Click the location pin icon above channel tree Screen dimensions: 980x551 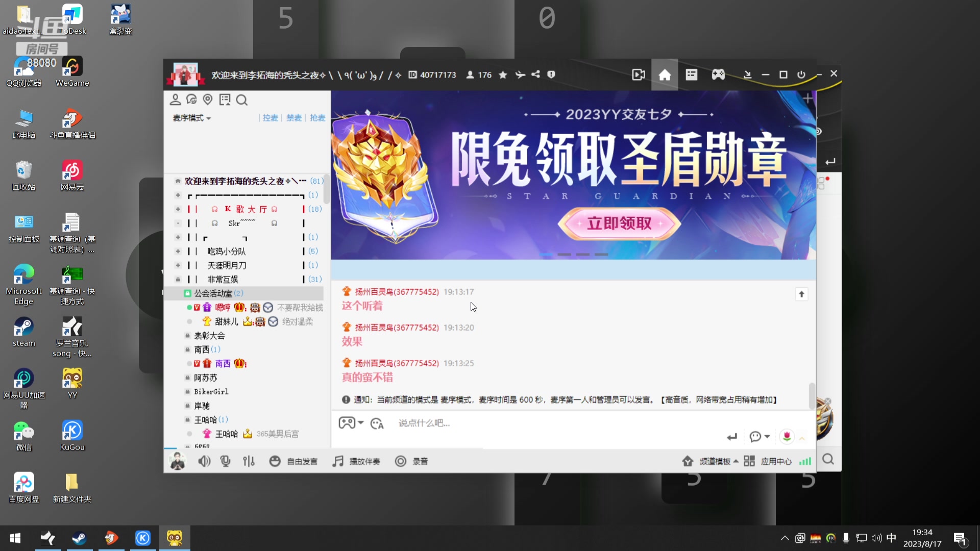click(x=208, y=100)
